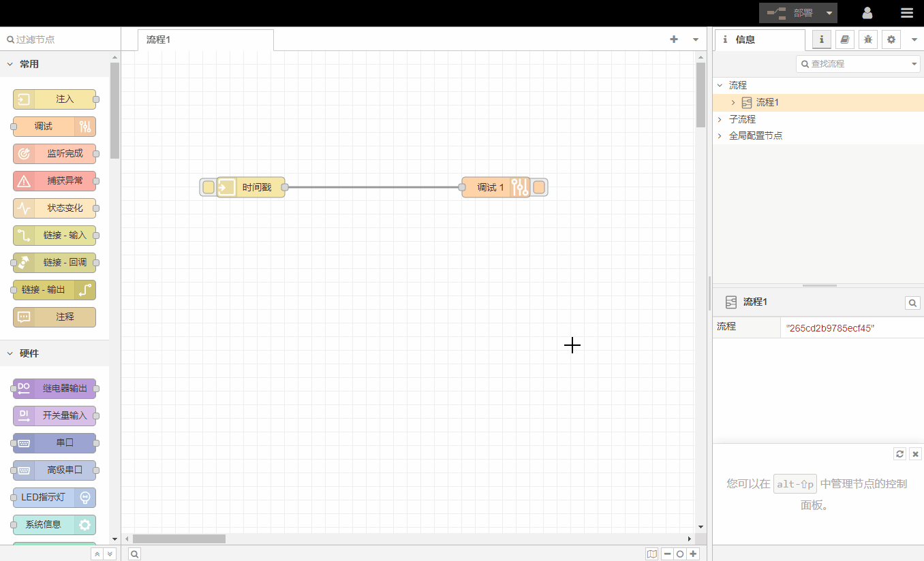Click the 时间戳 inject node on canvas
The image size is (924, 561).
[251, 187]
